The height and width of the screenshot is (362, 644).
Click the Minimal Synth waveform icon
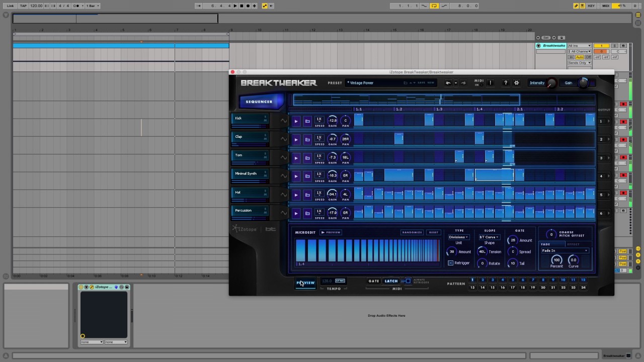pos(284,176)
